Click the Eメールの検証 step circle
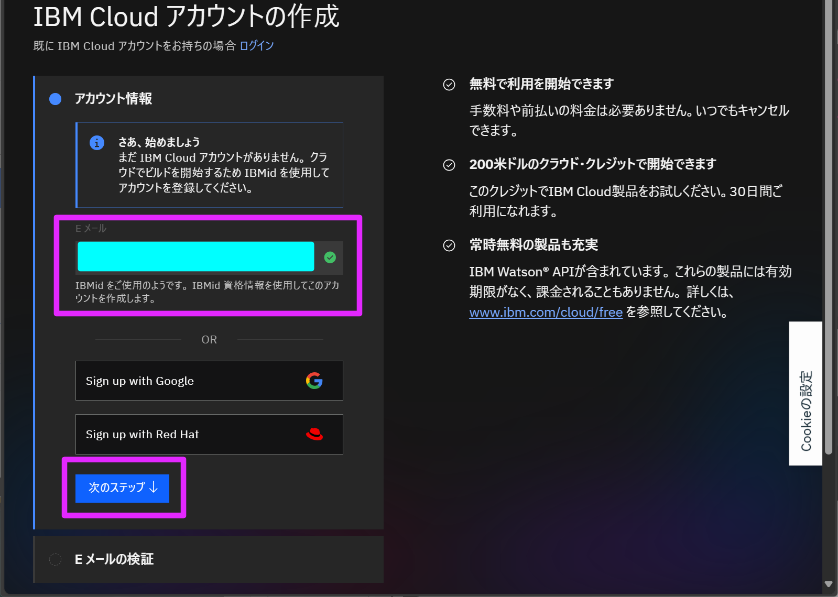The height and width of the screenshot is (597, 838). tap(55, 560)
